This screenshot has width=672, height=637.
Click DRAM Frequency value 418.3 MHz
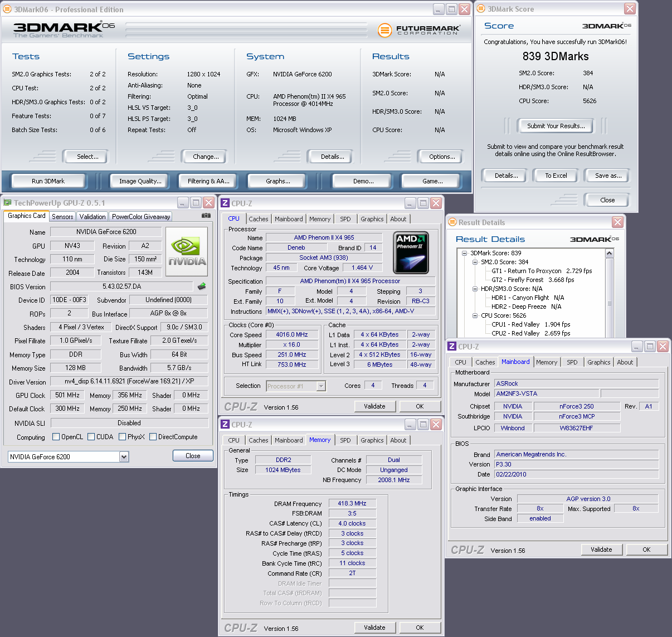coord(352,503)
